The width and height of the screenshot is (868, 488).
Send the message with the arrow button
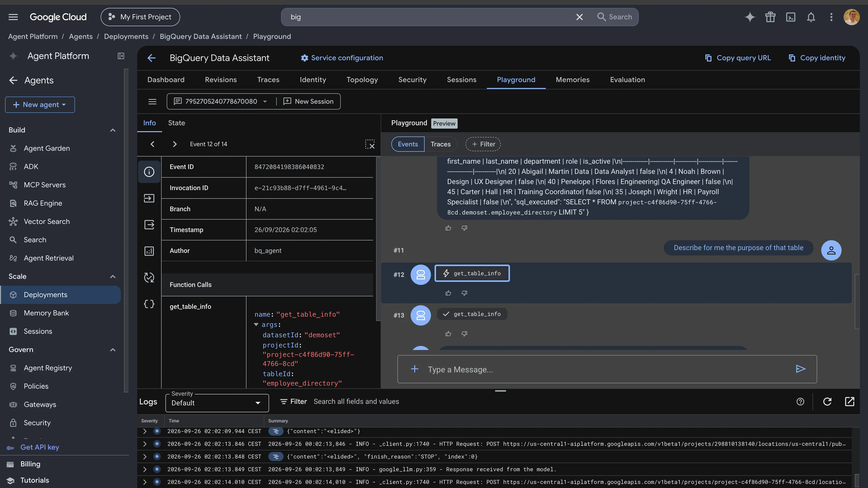[x=801, y=369]
